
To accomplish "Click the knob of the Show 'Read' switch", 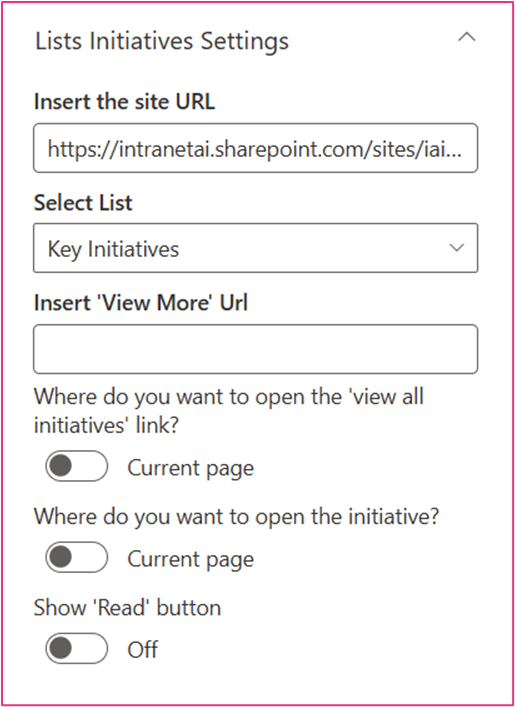I will [60, 648].
